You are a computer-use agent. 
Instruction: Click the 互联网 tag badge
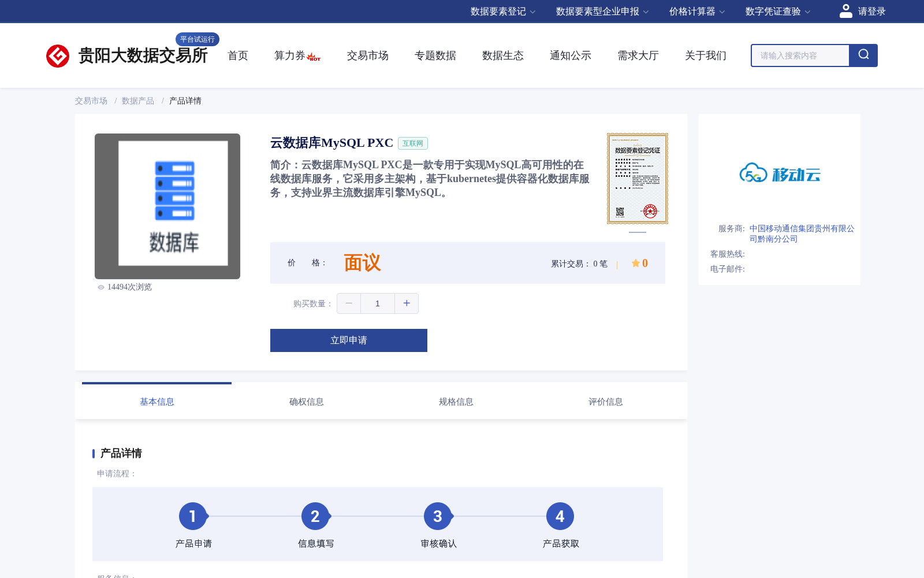pos(413,143)
